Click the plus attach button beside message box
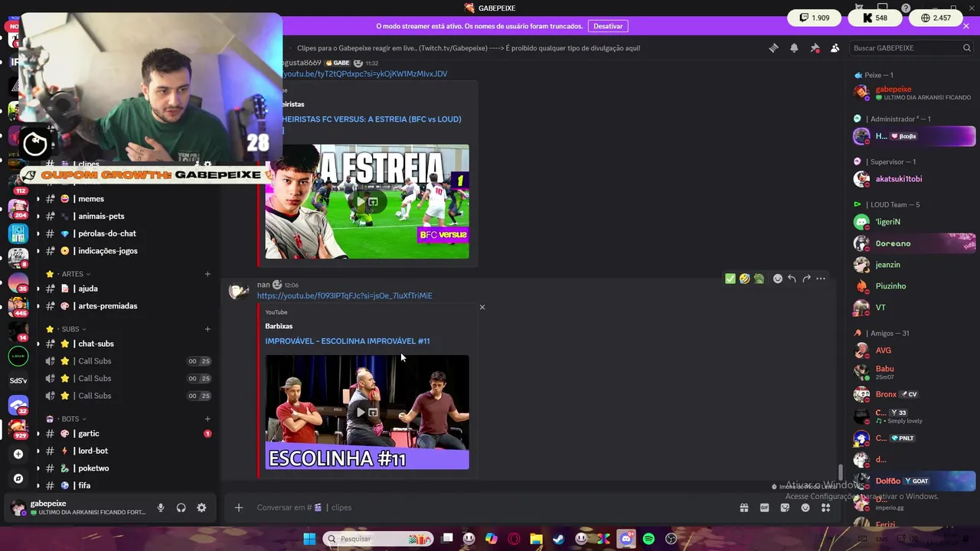 [x=239, y=507]
